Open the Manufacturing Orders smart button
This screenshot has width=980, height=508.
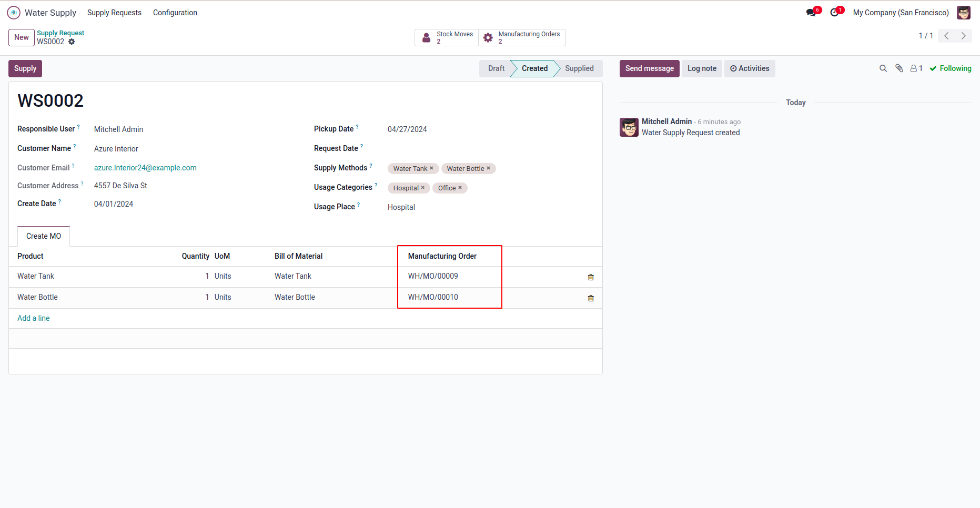[x=522, y=37]
